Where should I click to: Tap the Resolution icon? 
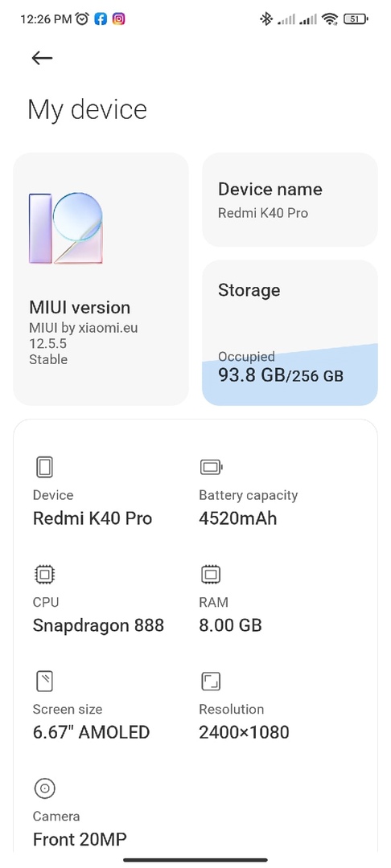click(x=211, y=681)
